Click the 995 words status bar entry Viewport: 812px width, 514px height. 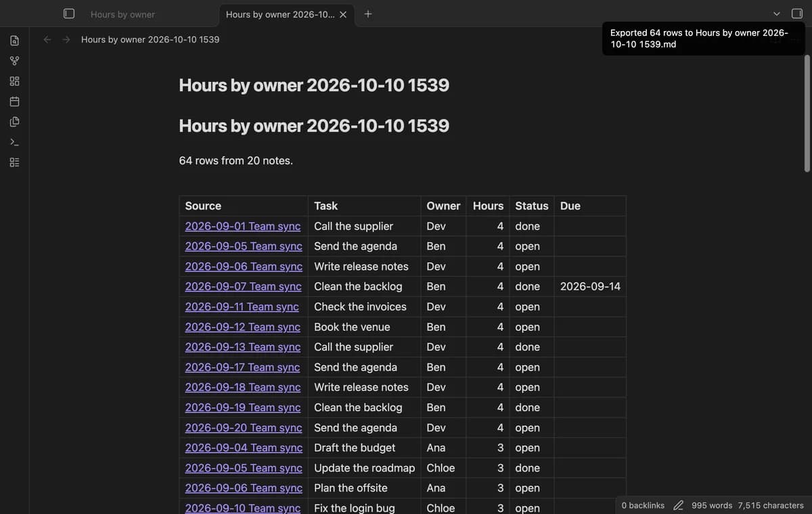[712, 505]
